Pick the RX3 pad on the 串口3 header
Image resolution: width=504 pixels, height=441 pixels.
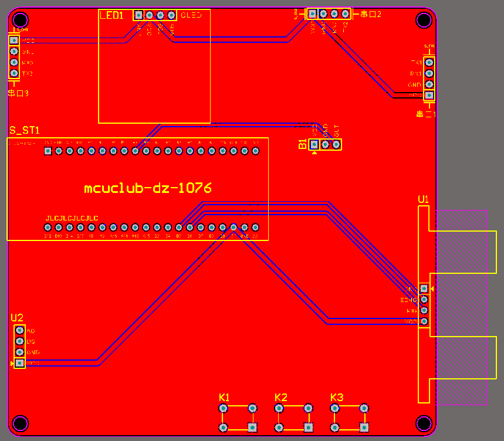click(14, 62)
